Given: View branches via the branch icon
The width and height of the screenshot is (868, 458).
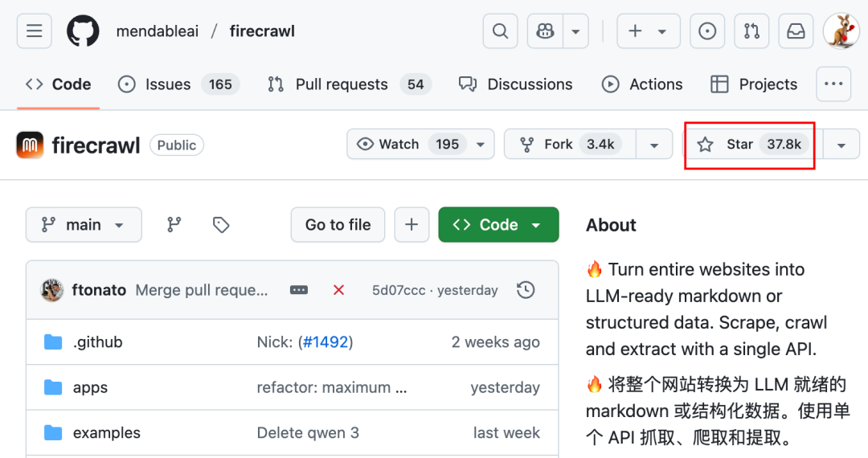Looking at the screenshot, I should 174,224.
